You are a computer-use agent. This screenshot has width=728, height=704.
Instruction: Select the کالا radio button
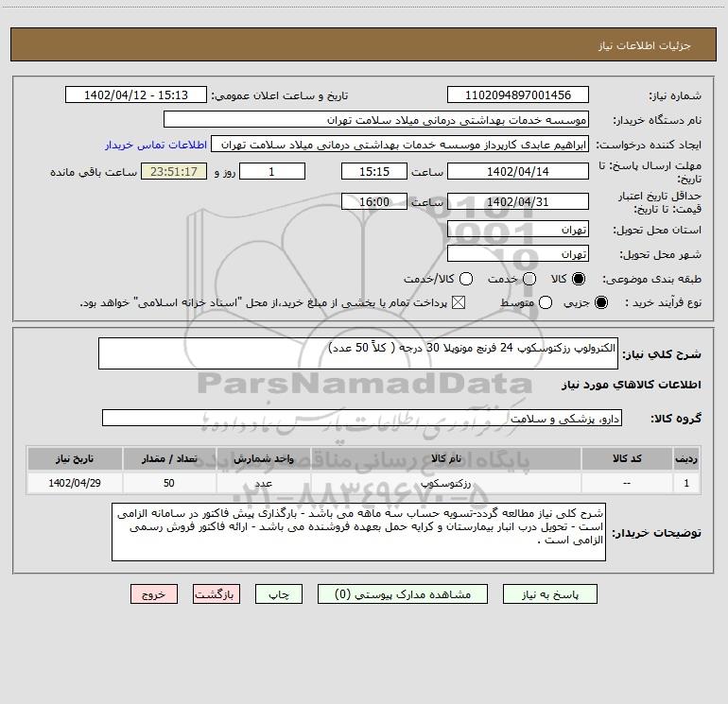579,279
